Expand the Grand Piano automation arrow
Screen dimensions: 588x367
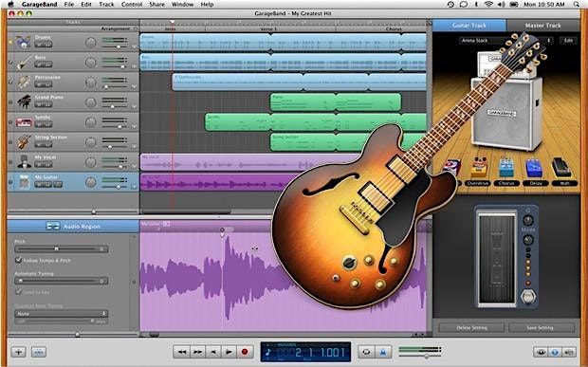[134, 107]
